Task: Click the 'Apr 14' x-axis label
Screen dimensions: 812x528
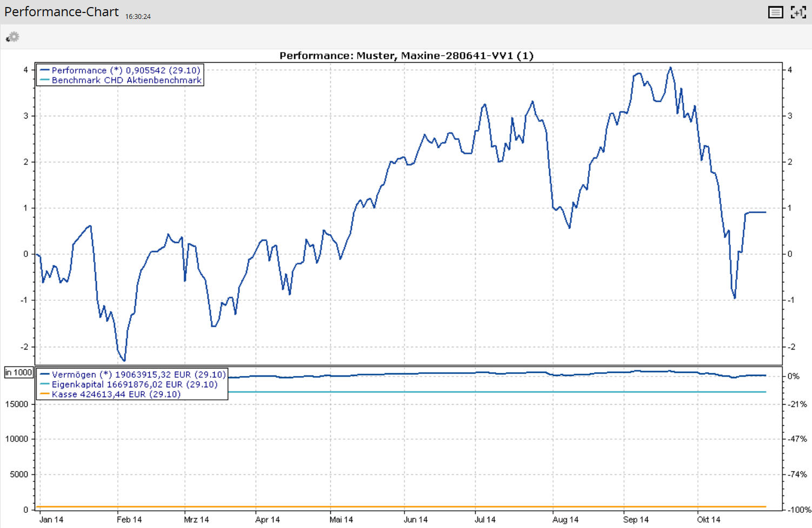Action: point(268,519)
